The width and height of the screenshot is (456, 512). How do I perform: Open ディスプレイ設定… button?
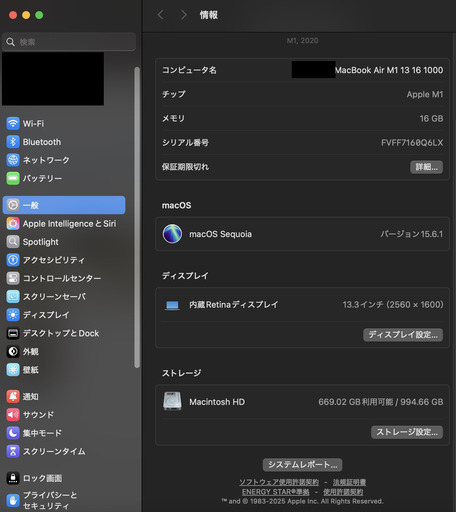pyautogui.click(x=403, y=335)
